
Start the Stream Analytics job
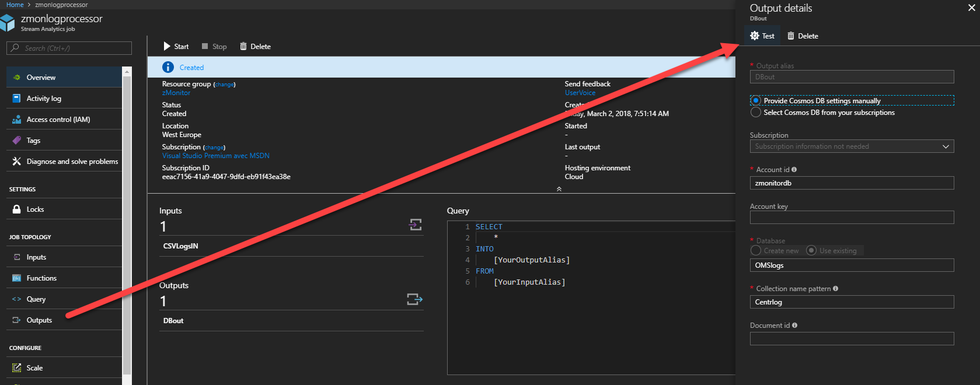click(x=176, y=47)
